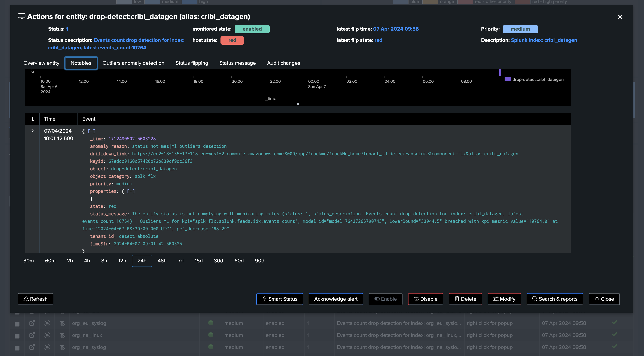Click the enabled monitored state badge
The image size is (644, 356).
(252, 29)
